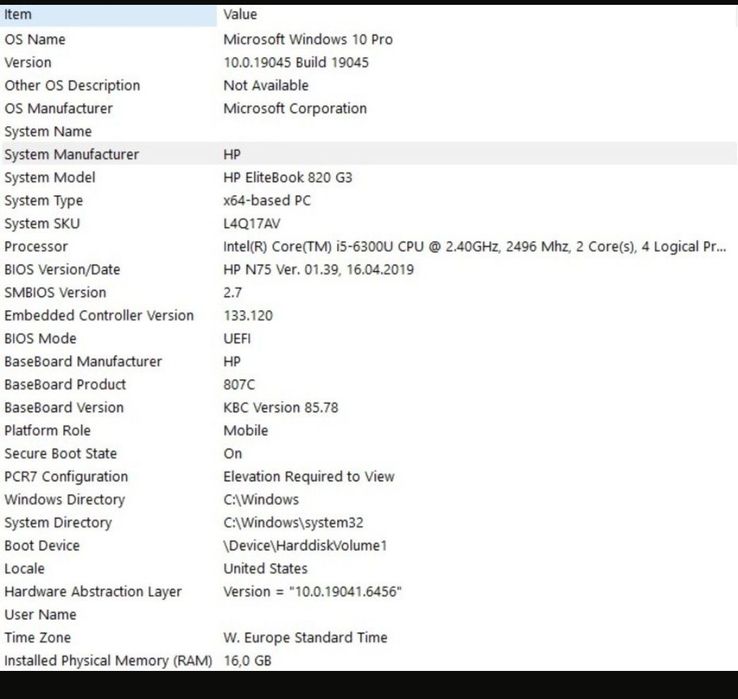The image size is (738, 699).
Task: Click the 'Mobile' value
Action: point(246,431)
